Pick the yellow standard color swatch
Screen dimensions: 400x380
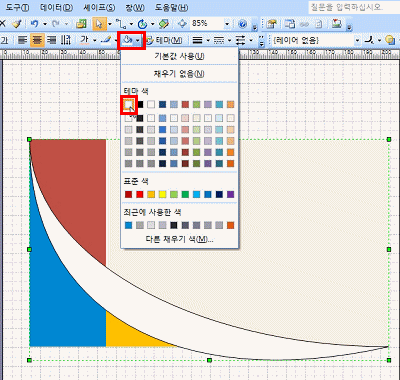[163, 194]
